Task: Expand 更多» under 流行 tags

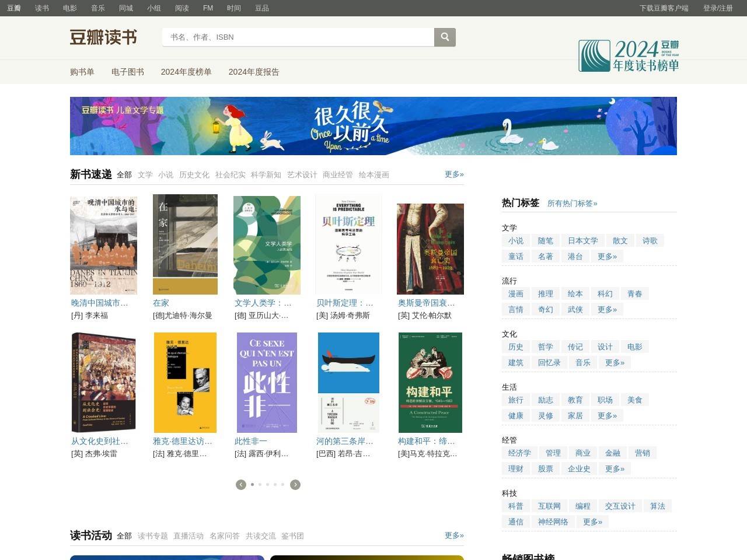Action: (608, 309)
